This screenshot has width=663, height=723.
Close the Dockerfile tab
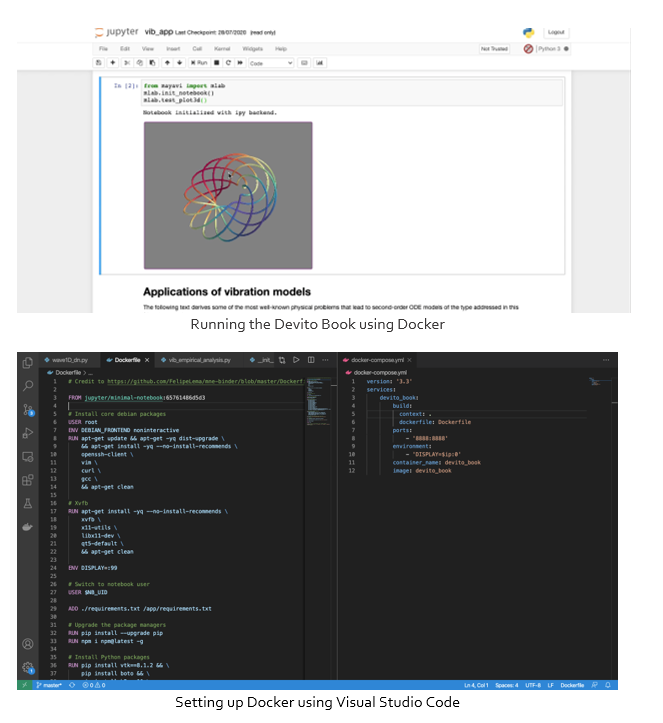coord(147,360)
